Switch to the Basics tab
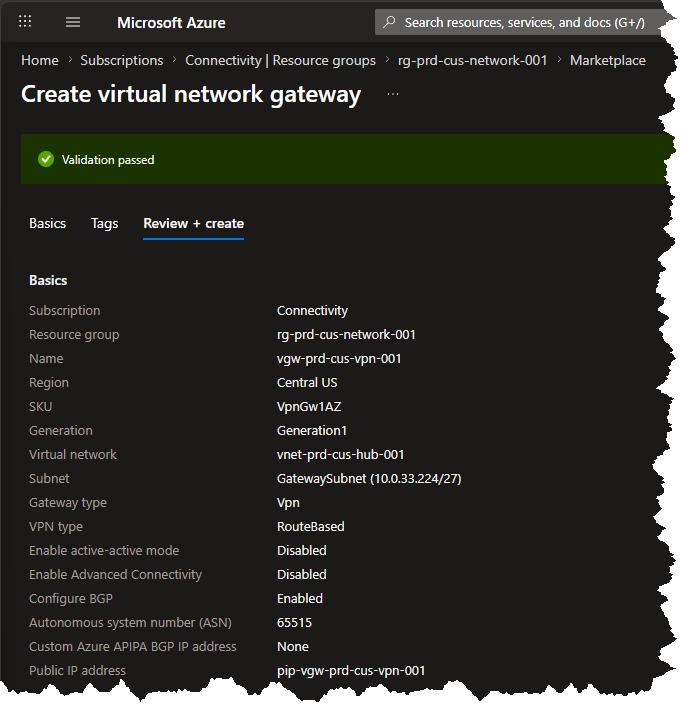 (47, 223)
